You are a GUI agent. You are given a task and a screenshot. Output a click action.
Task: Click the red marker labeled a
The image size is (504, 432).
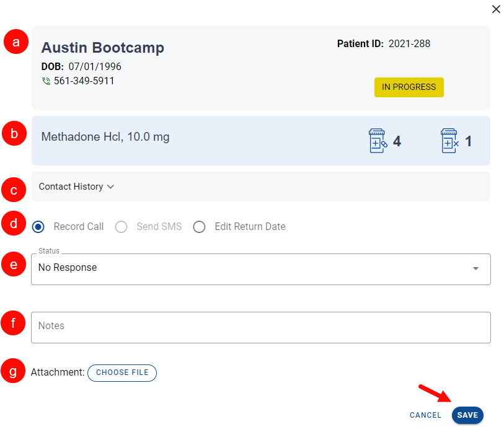click(x=16, y=42)
